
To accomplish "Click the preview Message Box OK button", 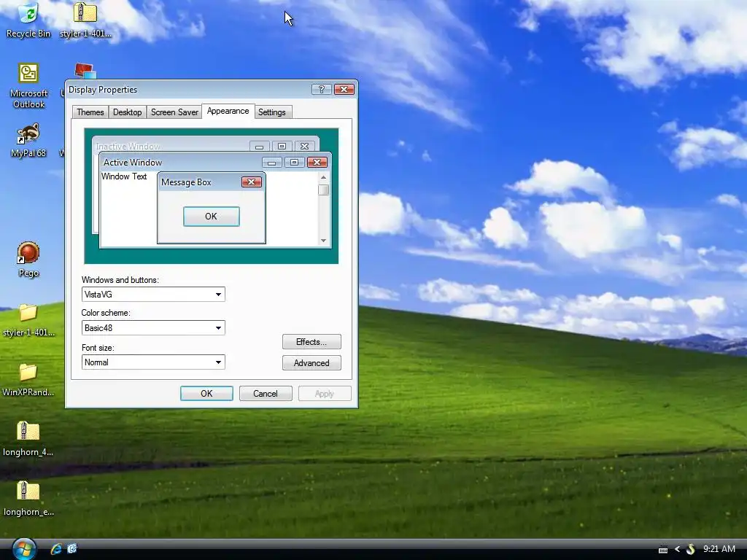I will (x=211, y=217).
